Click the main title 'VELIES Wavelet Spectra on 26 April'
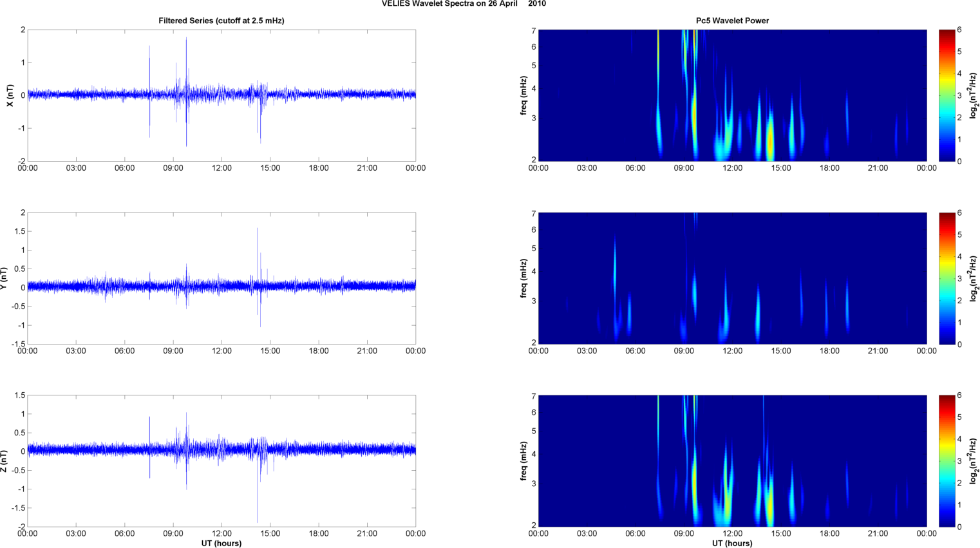The image size is (980, 548). (x=449, y=4)
